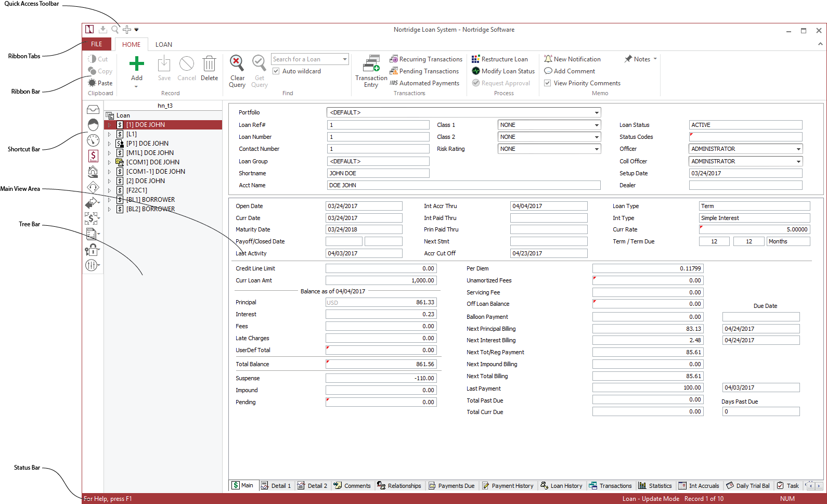Collapse the ribbon with the chevron
This screenshot has width=827, height=504.
click(820, 44)
